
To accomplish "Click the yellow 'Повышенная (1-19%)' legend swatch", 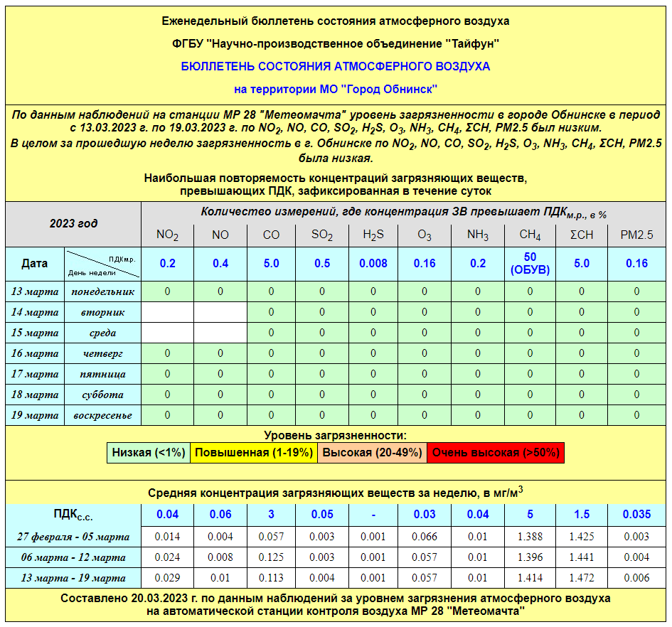I will pos(254,453).
